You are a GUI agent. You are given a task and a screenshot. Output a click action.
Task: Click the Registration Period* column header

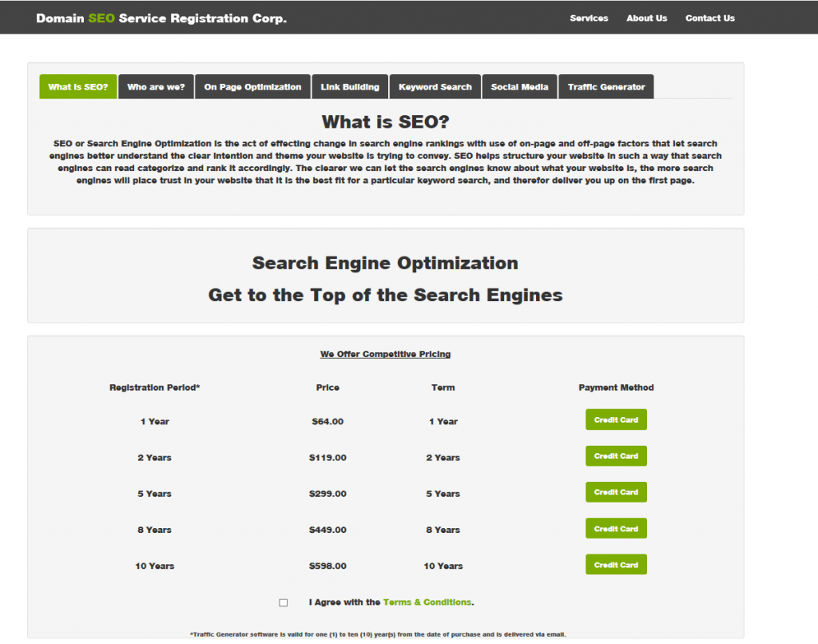coord(154,388)
